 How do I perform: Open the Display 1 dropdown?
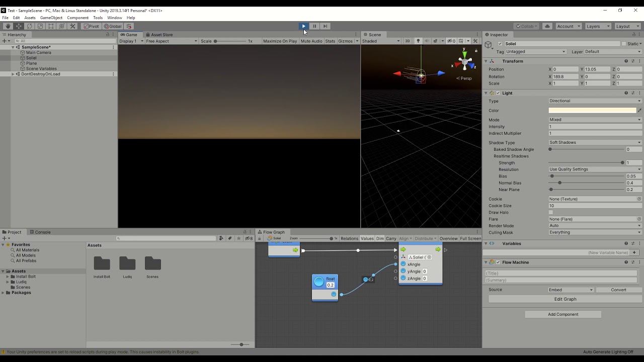pos(131,41)
